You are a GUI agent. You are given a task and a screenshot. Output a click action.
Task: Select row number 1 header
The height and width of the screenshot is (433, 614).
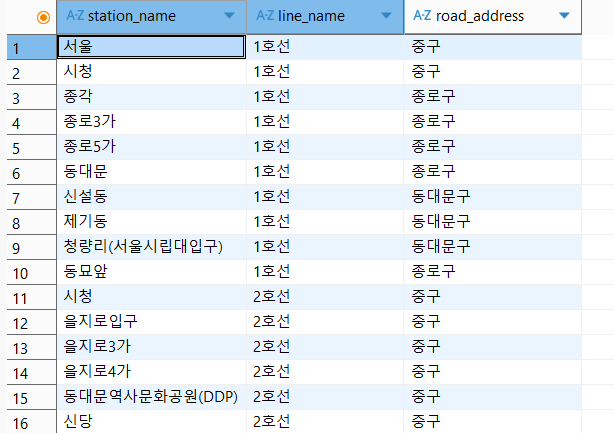pos(31,47)
